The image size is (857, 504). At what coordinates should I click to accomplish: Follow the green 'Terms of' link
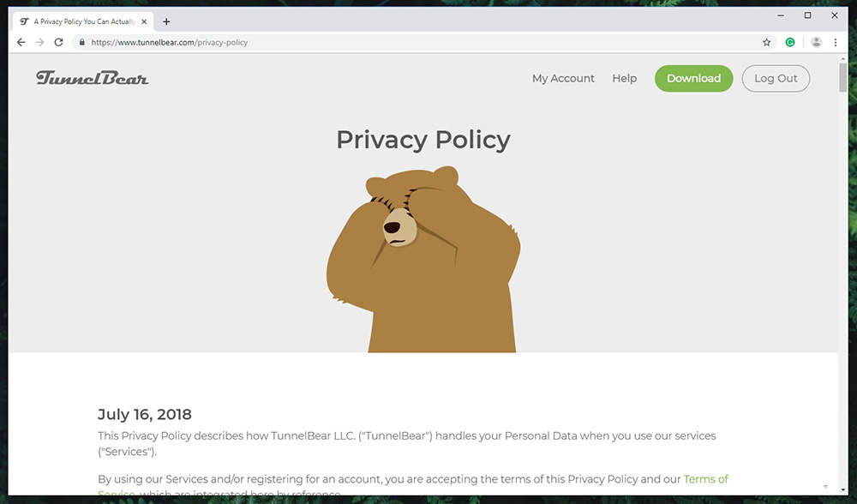705,479
